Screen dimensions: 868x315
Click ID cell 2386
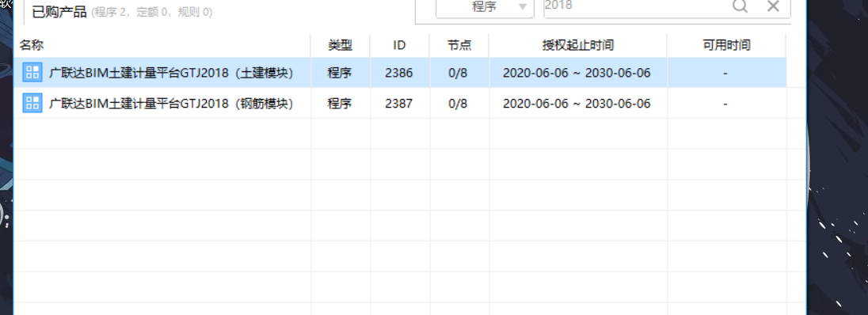(399, 73)
